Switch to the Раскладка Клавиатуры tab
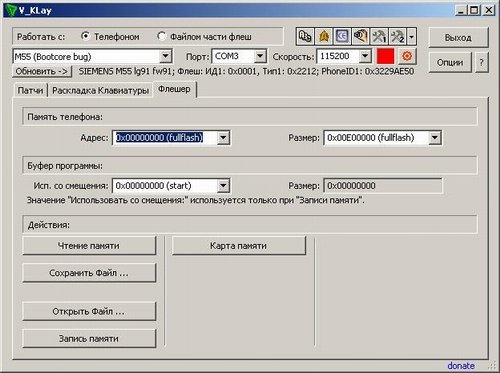The width and height of the screenshot is (500, 373). [100, 91]
